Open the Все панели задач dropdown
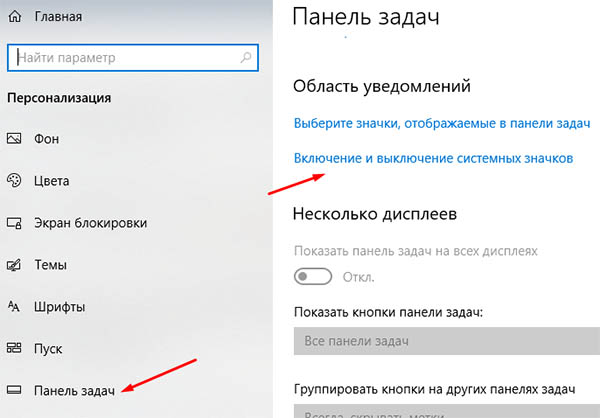 [x=447, y=341]
